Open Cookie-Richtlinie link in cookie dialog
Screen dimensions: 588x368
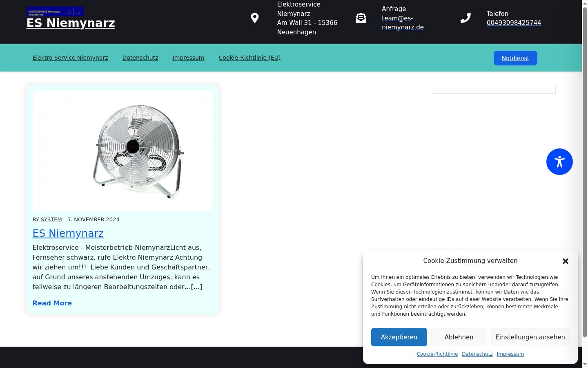point(437,354)
